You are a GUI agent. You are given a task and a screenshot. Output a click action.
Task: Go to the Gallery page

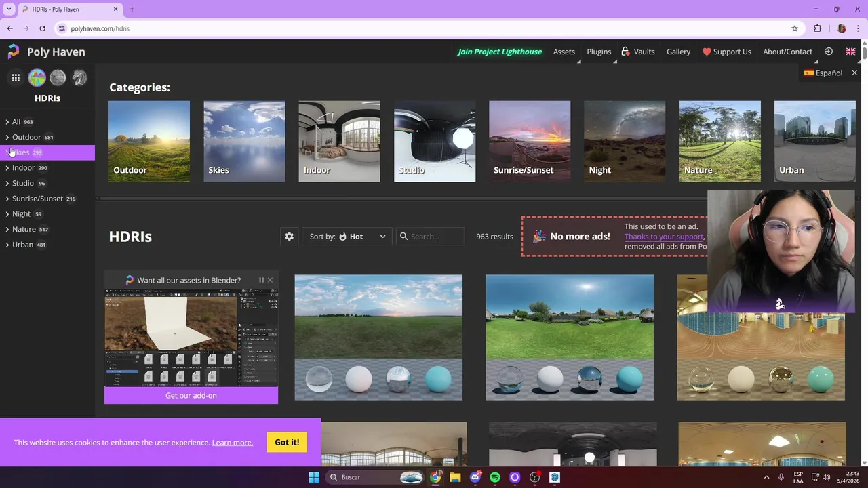click(678, 52)
